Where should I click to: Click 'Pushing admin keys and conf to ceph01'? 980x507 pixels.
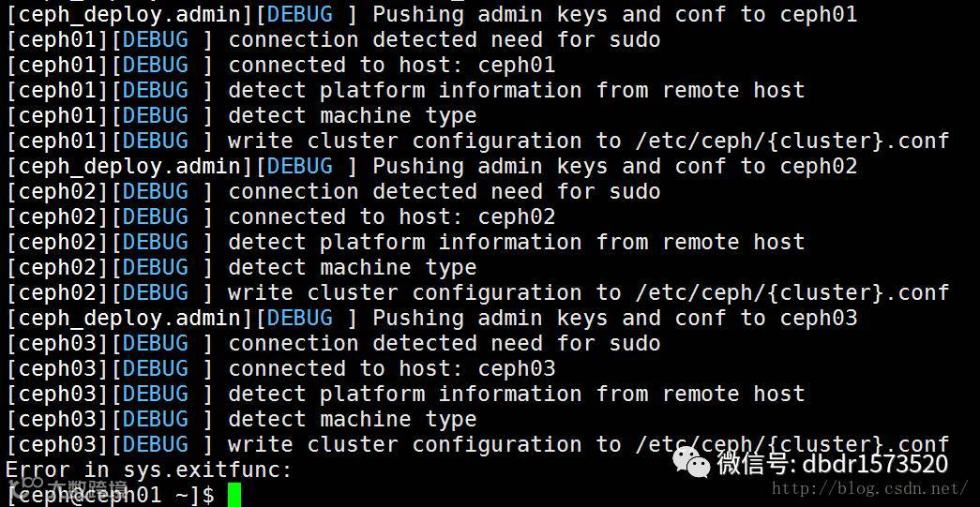614,14
